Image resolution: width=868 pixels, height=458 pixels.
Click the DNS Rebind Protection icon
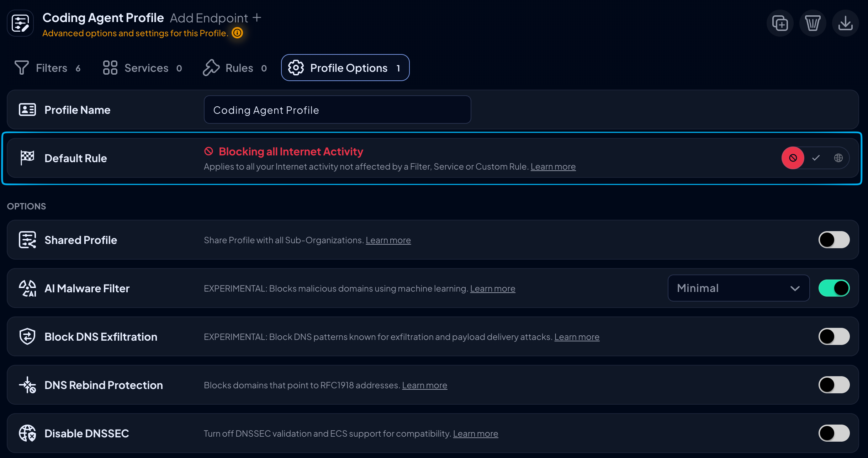pyautogui.click(x=27, y=385)
